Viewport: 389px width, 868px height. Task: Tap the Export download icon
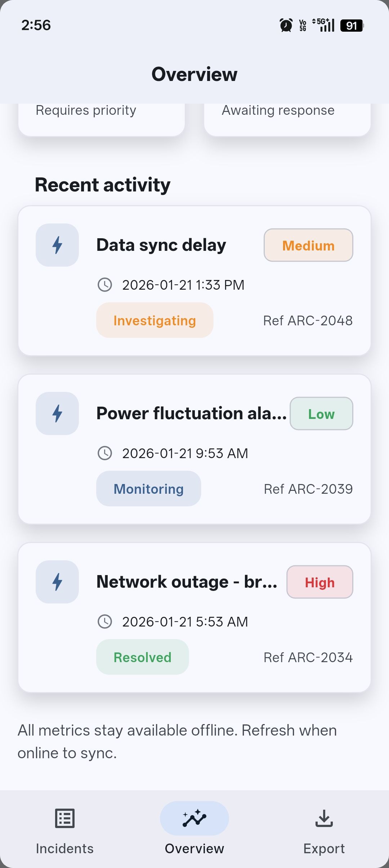point(324,818)
